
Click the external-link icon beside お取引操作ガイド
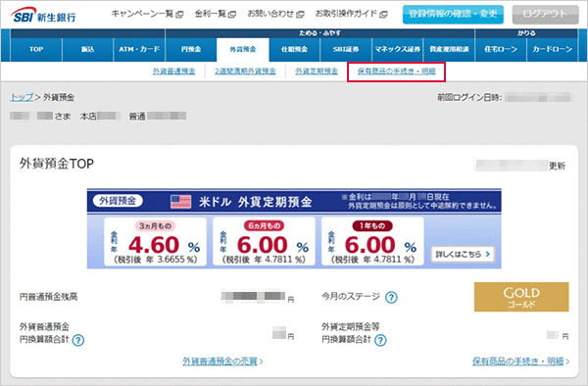(383, 15)
